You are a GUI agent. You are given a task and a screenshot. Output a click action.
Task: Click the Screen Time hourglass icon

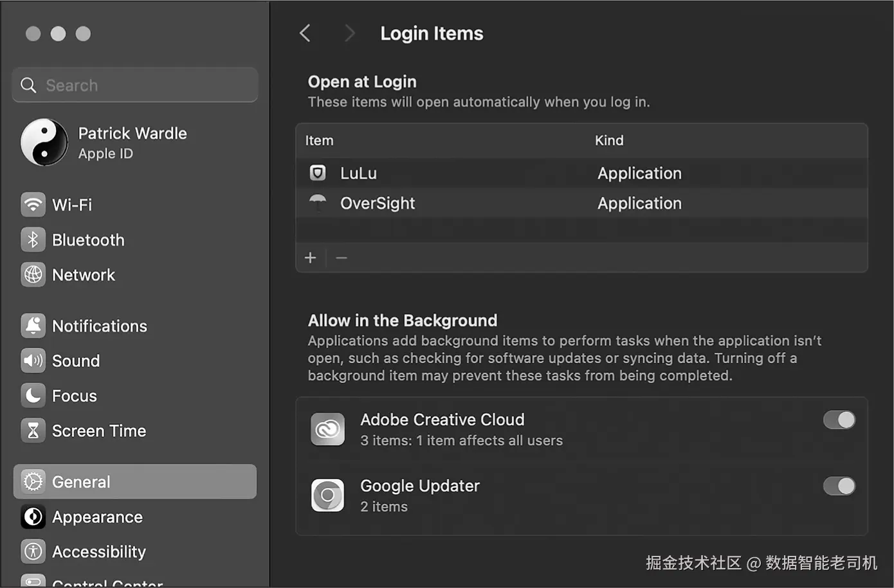(33, 431)
